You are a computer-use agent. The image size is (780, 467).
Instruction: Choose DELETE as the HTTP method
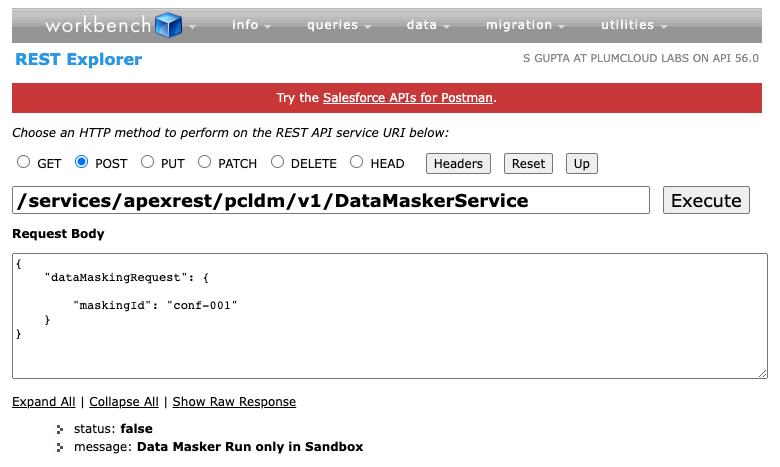click(x=278, y=162)
